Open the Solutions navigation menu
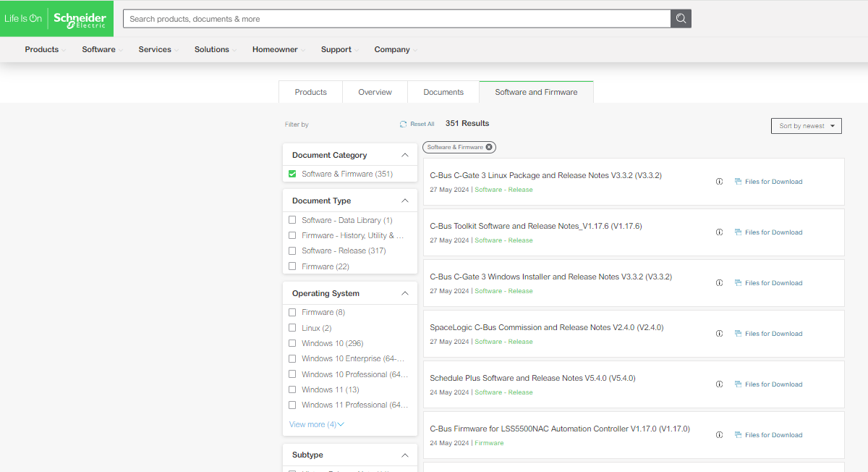868x472 pixels. [216, 49]
